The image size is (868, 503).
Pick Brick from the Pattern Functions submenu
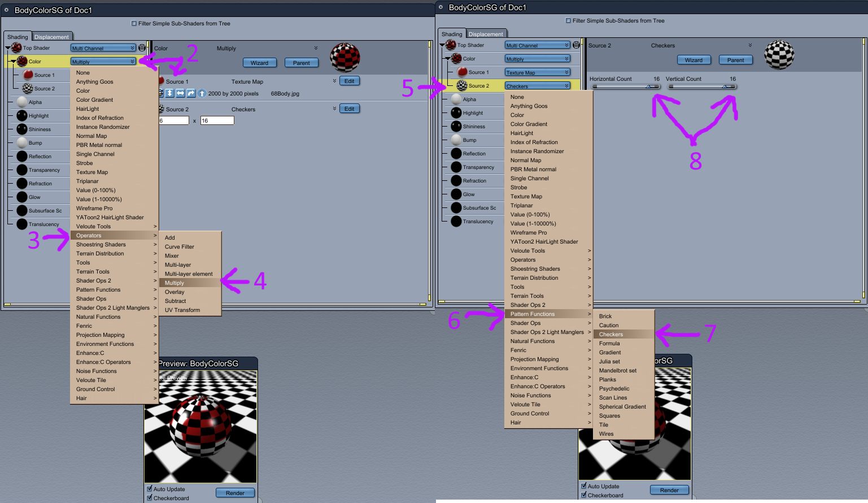[x=623, y=316]
